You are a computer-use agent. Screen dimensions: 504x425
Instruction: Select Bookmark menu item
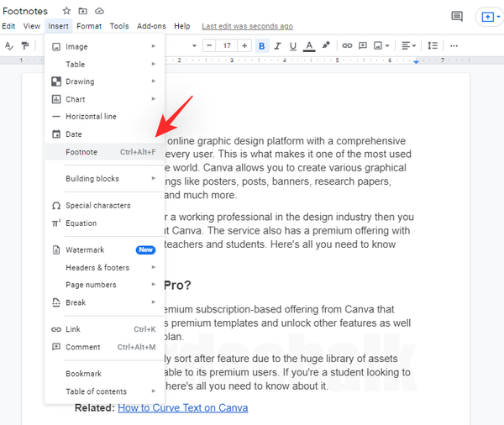click(104, 374)
